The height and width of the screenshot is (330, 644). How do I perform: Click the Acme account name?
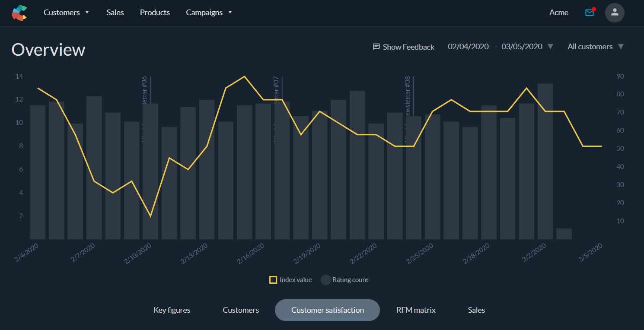559,13
